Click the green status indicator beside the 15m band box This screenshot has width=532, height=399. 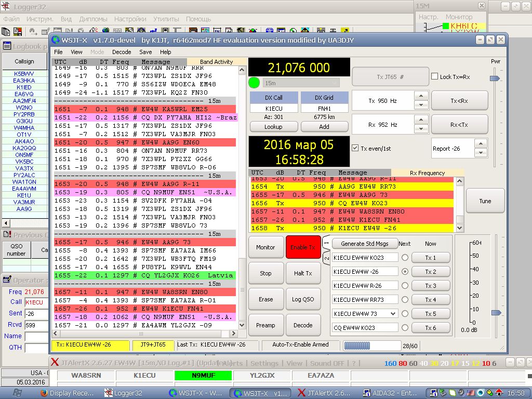tap(254, 83)
